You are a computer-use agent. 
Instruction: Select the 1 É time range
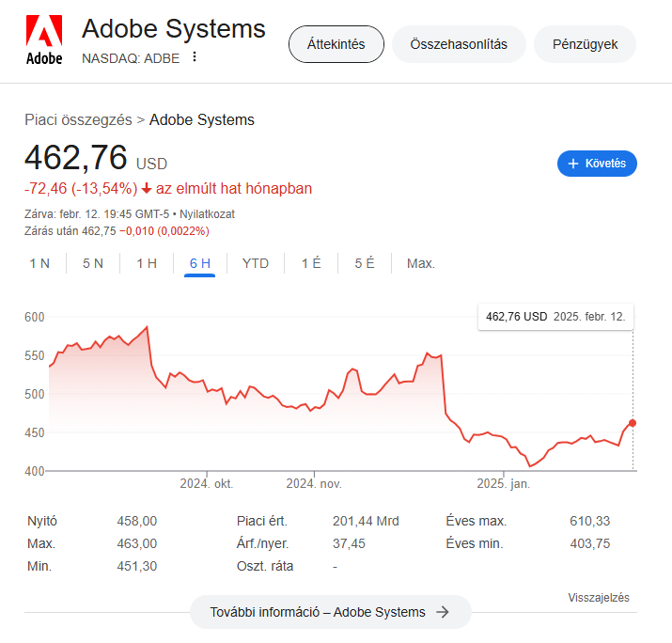point(311,263)
